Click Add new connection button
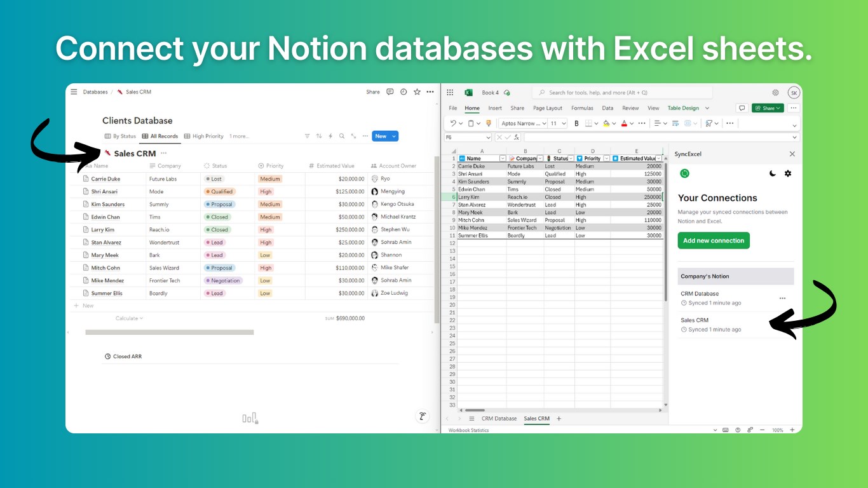This screenshot has height=488, width=868. pos(714,241)
